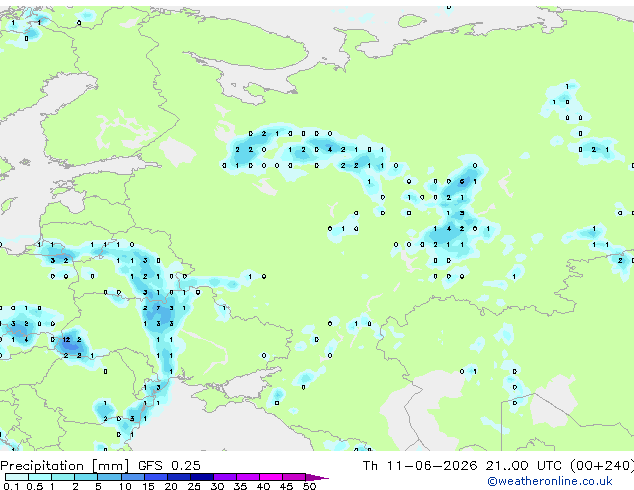This screenshot has width=634, height=490.
Task: Select the '[mm]' unit label
Action: [x=111, y=466]
